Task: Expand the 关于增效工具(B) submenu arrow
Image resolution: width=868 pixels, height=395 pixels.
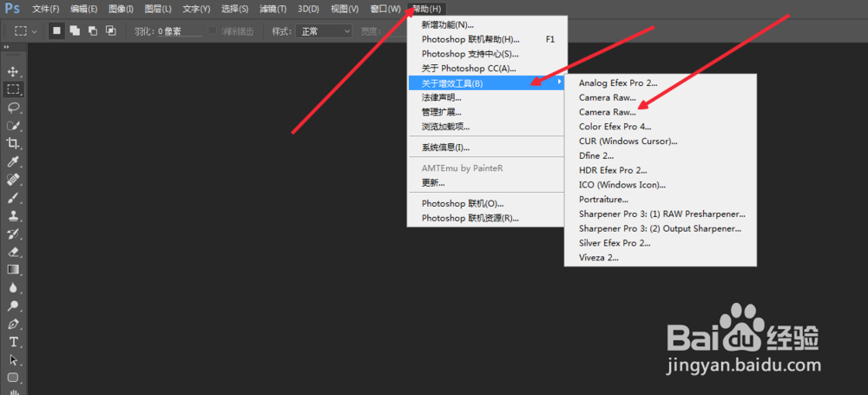Action: (559, 83)
